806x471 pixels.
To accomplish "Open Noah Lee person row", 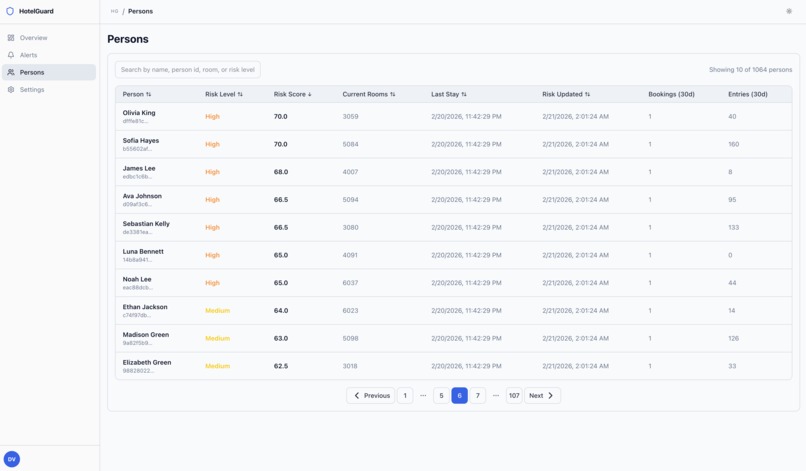I will (x=453, y=283).
